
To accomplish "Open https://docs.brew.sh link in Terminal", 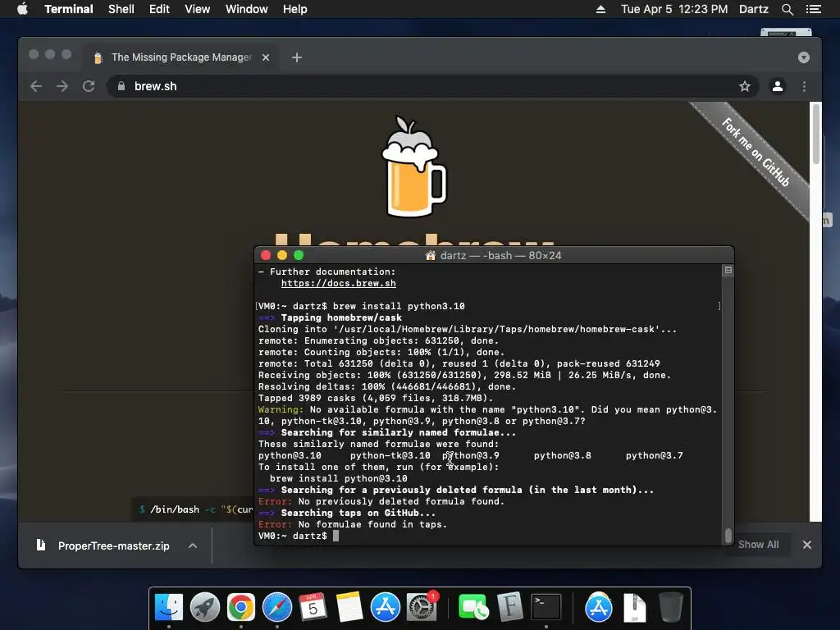I will pyautogui.click(x=339, y=283).
